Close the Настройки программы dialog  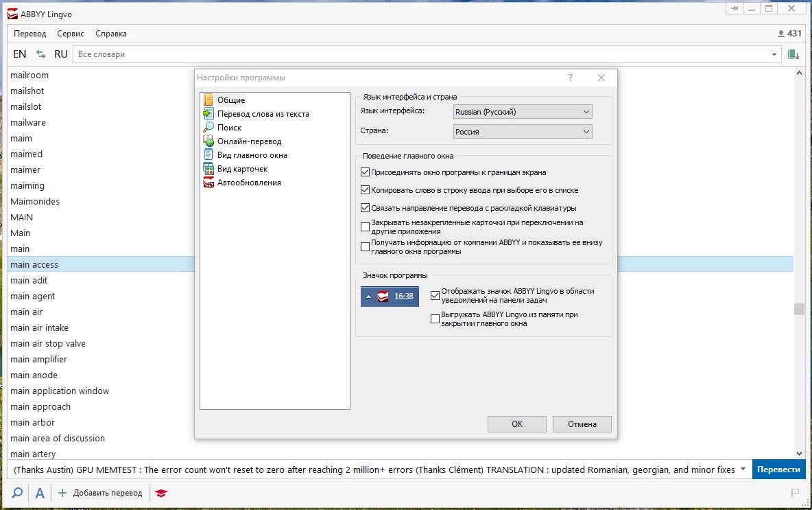[x=601, y=78]
